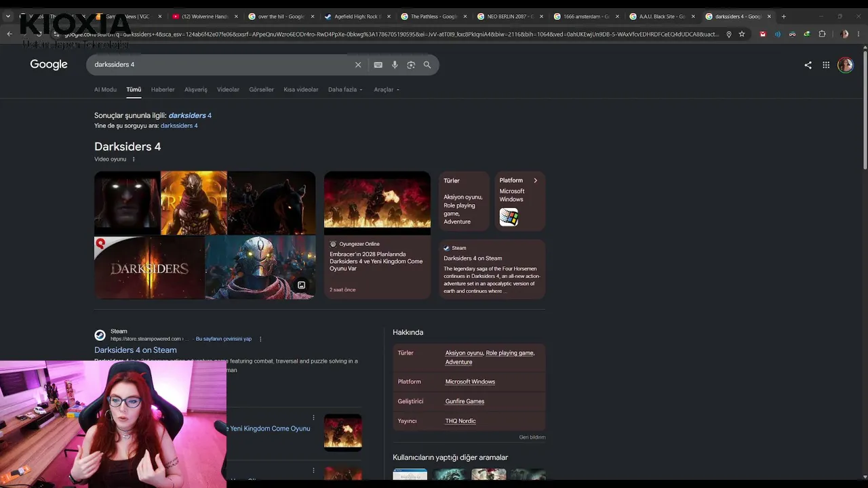The height and width of the screenshot is (488, 868).
Task: Open a new browser tab with the plus
Action: point(784,16)
